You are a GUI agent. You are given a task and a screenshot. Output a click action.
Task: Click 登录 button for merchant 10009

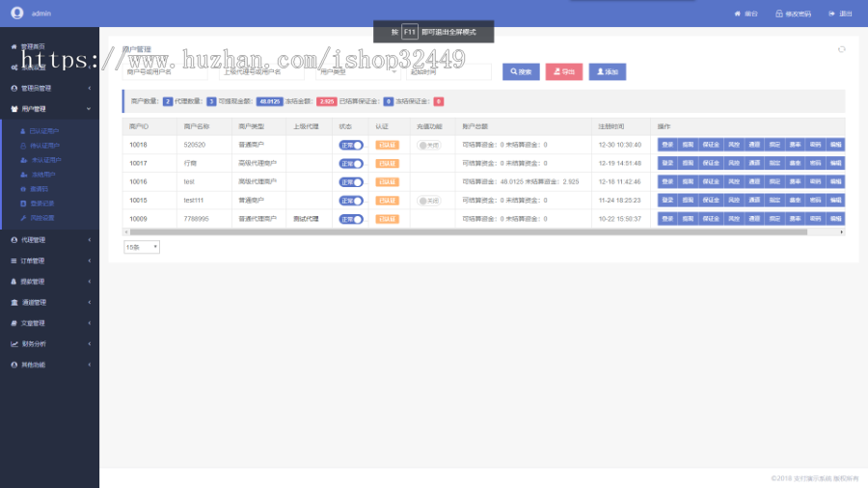coord(667,219)
